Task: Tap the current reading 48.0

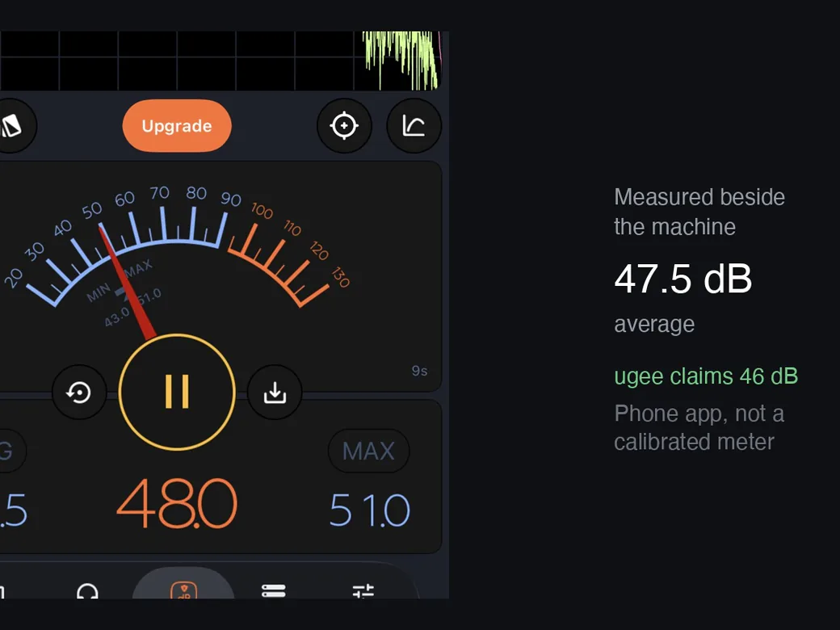Action: tap(177, 503)
